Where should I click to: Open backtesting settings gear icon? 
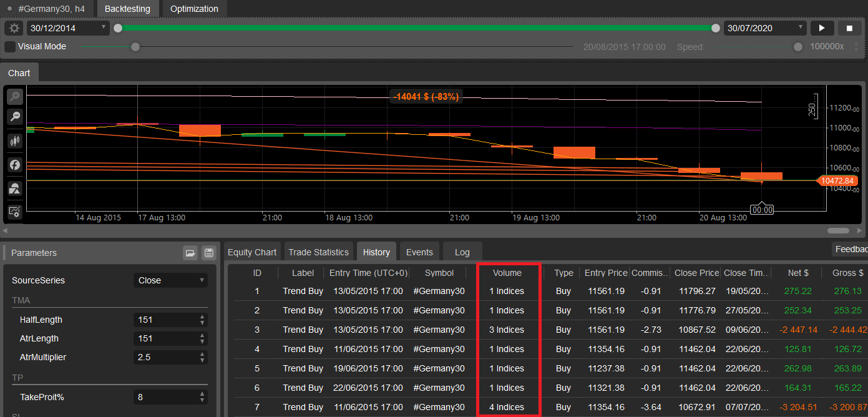[14, 28]
